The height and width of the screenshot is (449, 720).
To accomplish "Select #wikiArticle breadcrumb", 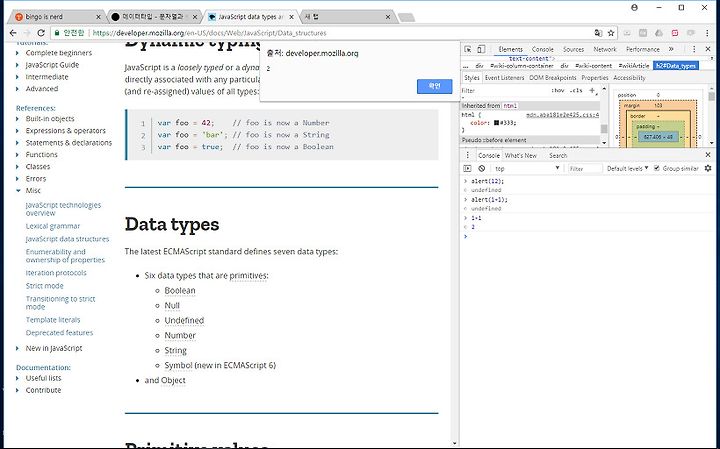I will (634, 66).
